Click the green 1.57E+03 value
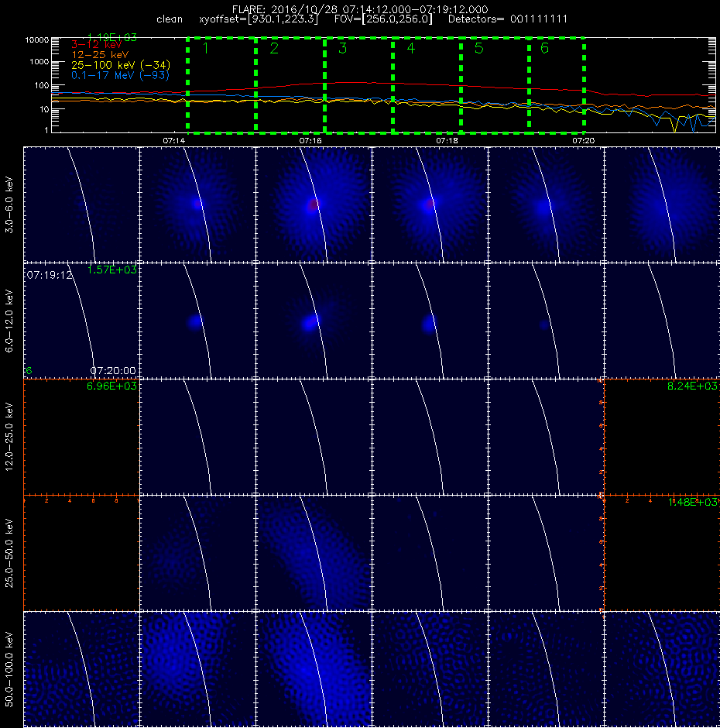 pos(112,270)
